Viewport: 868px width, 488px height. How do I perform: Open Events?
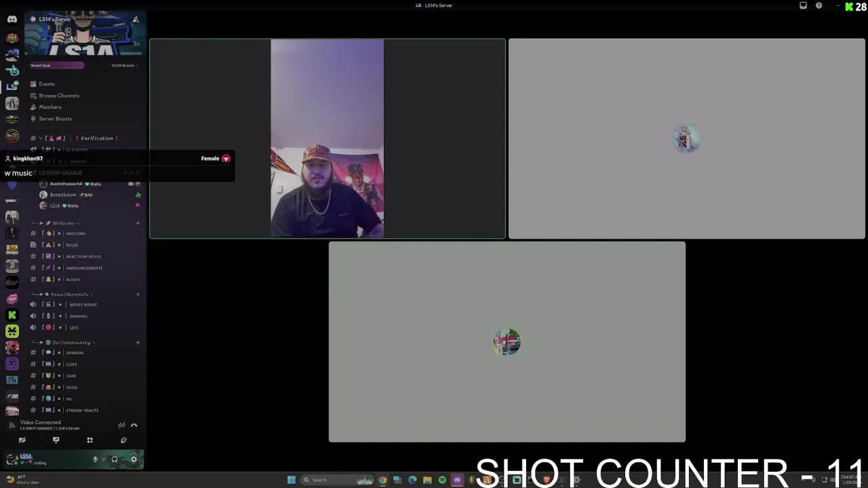tap(83, 84)
